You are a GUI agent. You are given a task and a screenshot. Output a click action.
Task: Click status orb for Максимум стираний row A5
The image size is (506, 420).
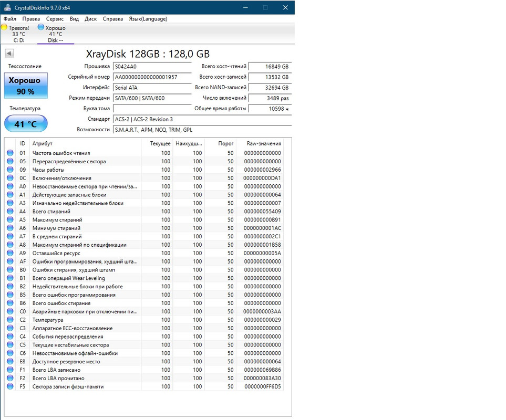(10, 219)
